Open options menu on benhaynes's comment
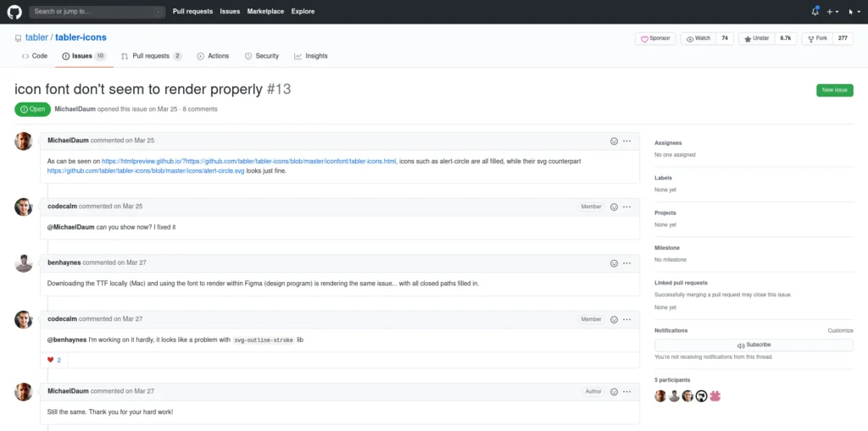The height and width of the screenshot is (431, 868). 626,263
